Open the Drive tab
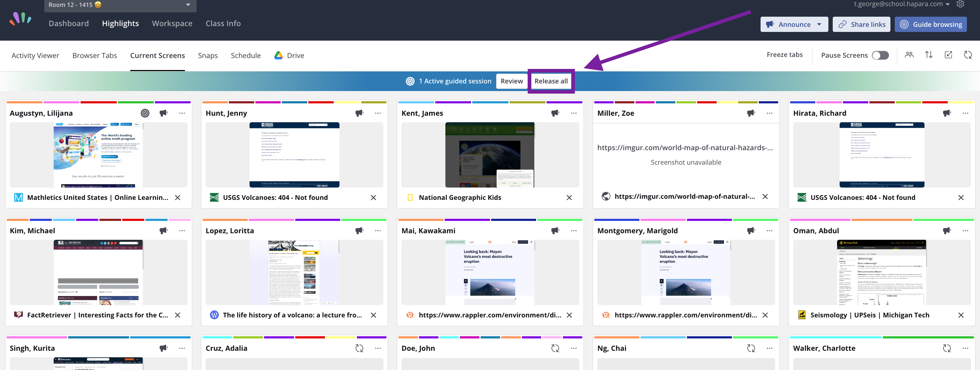980x370 pixels. 289,55
